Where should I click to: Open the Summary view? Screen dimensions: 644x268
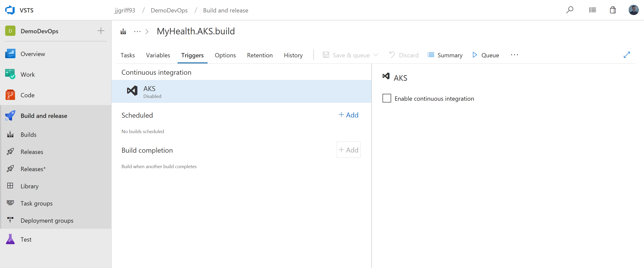pyautogui.click(x=445, y=55)
